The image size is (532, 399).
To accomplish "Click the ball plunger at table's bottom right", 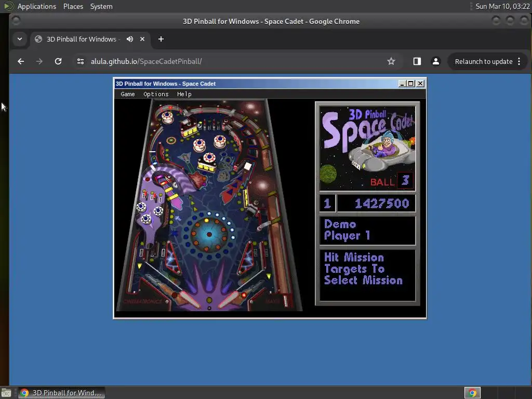I will pos(286,301).
